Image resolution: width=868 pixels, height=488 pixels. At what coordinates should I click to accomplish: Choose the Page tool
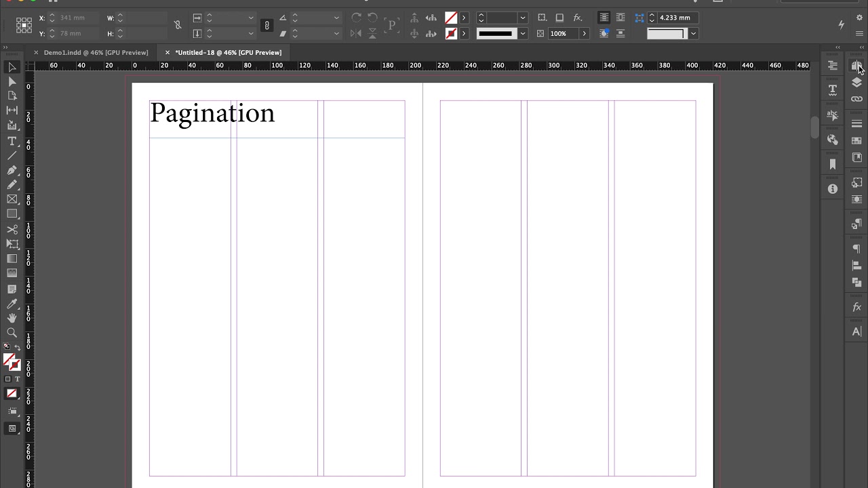12,96
